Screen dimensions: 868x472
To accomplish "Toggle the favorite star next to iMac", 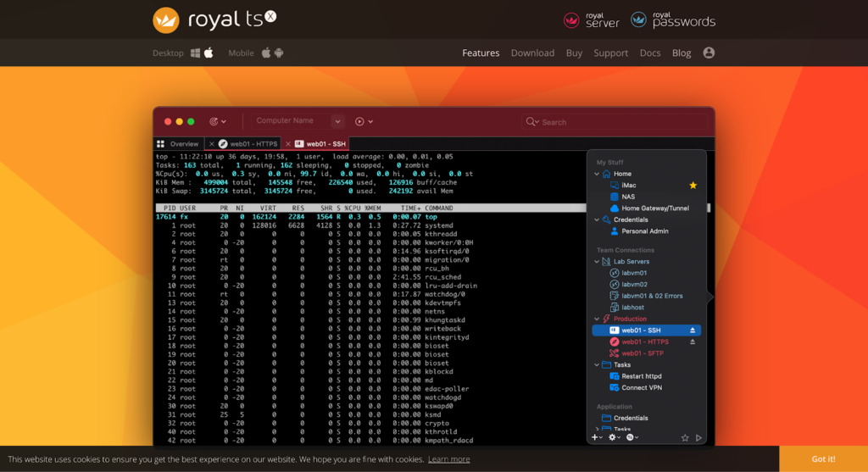I will click(693, 185).
